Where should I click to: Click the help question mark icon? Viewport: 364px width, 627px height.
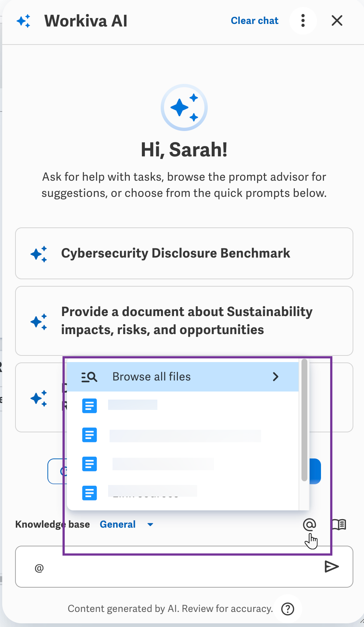[288, 609]
